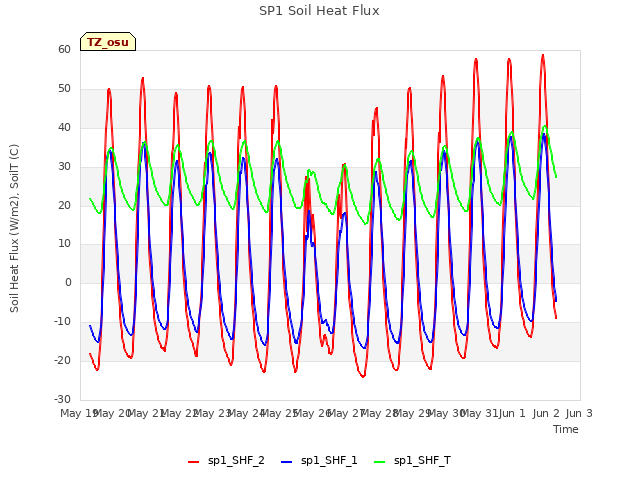Viewport: 640px width, 480px height.
Task: Select the sp1_SHF_T legend label
Action: pos(422,461)
